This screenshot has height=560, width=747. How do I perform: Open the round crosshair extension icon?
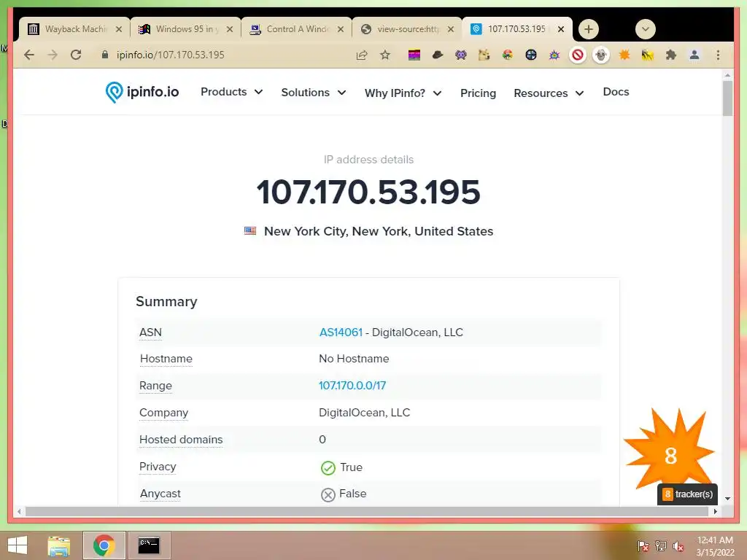pyautogui.click(x=531, y=55)
